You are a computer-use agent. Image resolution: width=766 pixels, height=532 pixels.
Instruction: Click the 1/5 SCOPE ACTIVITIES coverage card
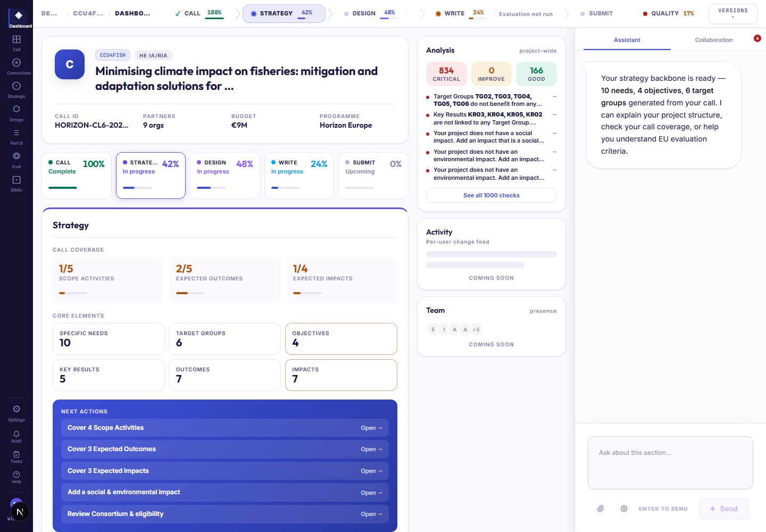(108, 280)
